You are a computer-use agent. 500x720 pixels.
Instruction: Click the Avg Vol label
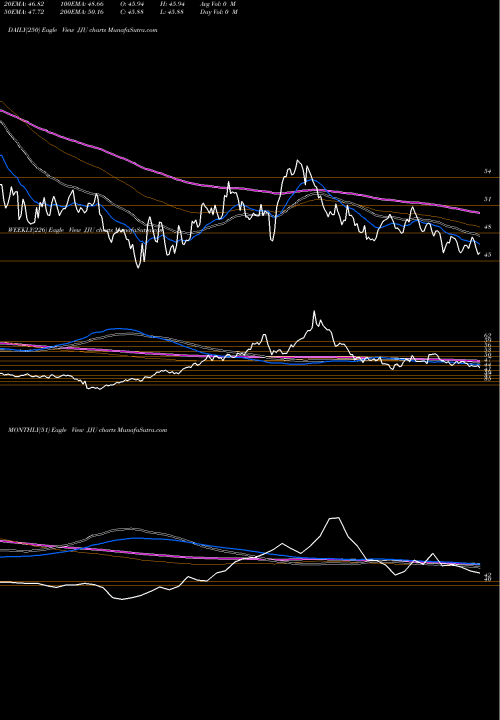[x=219, y=3]
